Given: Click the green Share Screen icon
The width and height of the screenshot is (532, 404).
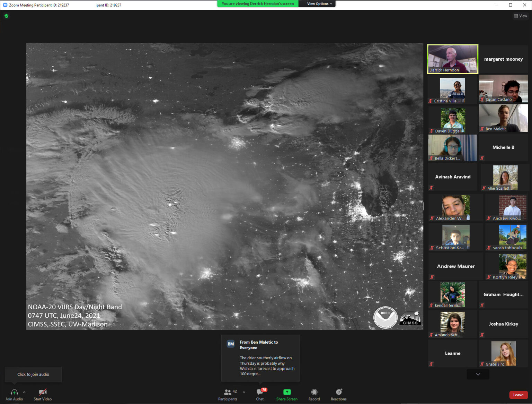Looking at the screenshot, I should click(x=287, y=392).
